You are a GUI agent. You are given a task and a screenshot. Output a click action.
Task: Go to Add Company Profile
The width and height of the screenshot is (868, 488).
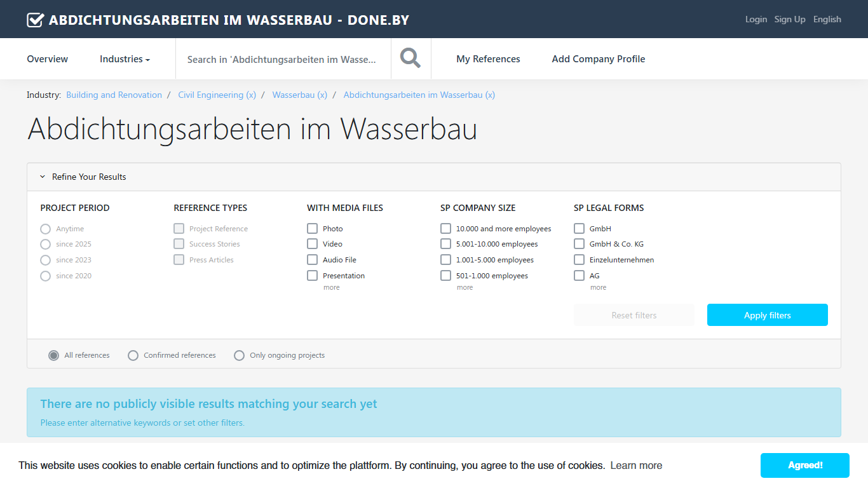[x=599, y=59]
